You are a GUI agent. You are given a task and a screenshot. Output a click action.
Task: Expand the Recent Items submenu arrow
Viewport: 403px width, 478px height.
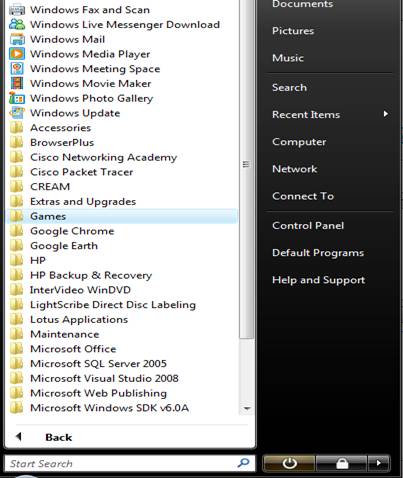[386, 114]
